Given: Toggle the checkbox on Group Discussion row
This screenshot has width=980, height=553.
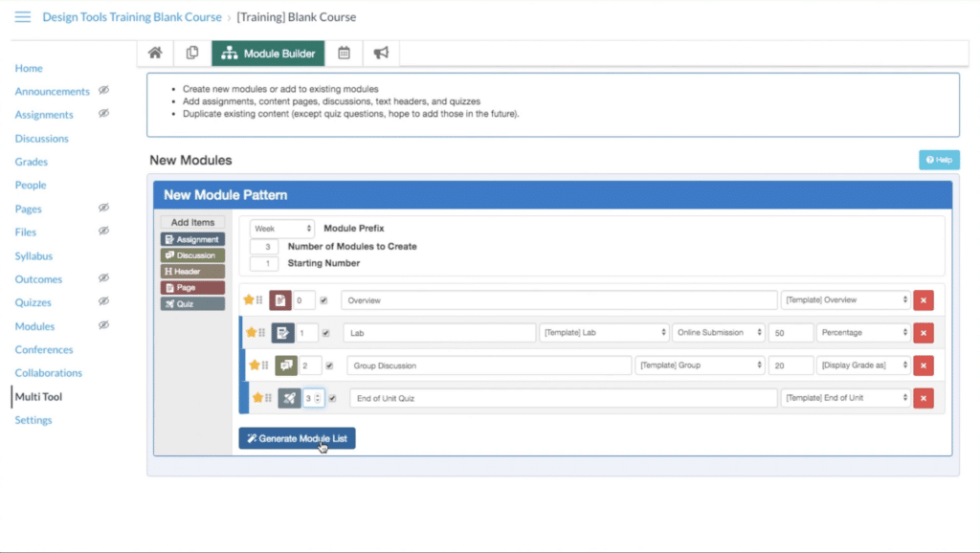Looking at the screenshot, I should [x=329, y=365].
